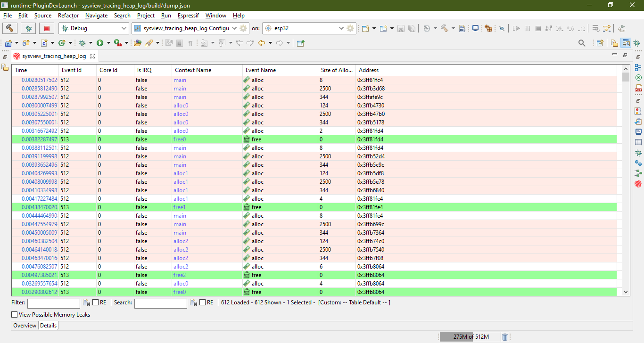
Task: Open the Espressif menu
Action: pos(188,16)
